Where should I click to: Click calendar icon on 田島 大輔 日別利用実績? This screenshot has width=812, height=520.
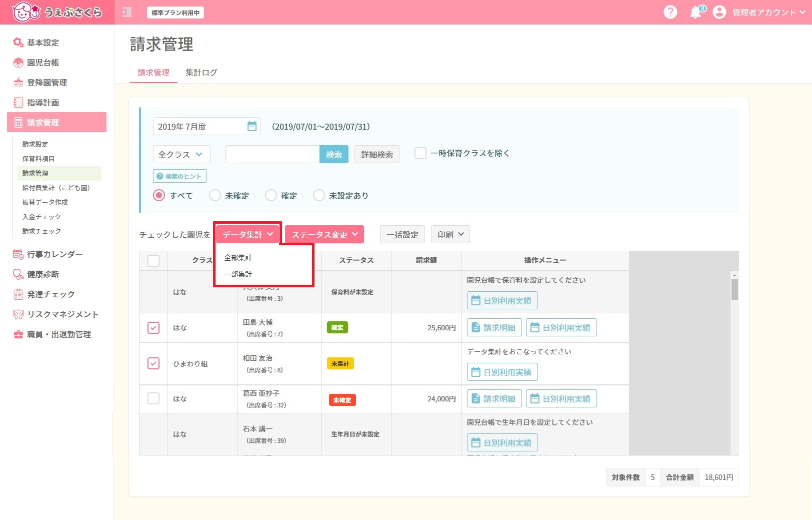pos(535,328)
